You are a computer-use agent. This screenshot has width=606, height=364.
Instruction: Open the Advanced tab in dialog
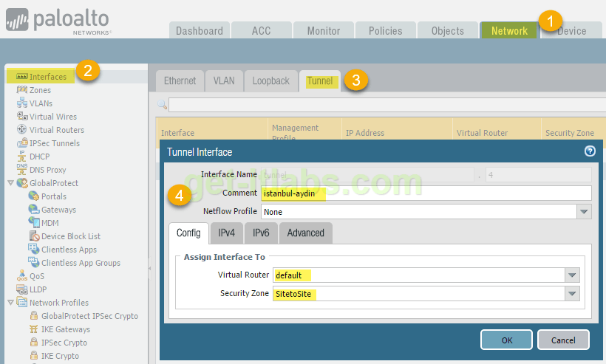pos(305,233)
